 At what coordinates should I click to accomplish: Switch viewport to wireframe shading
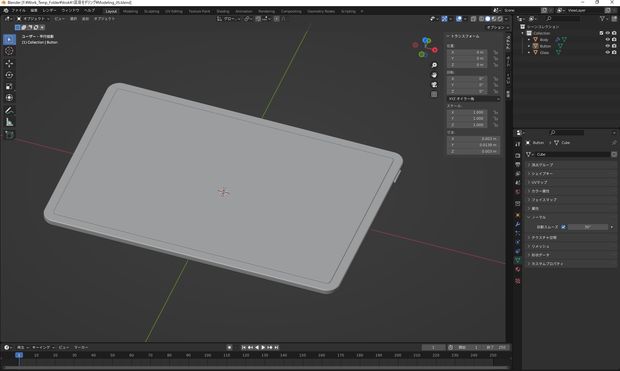482,19
